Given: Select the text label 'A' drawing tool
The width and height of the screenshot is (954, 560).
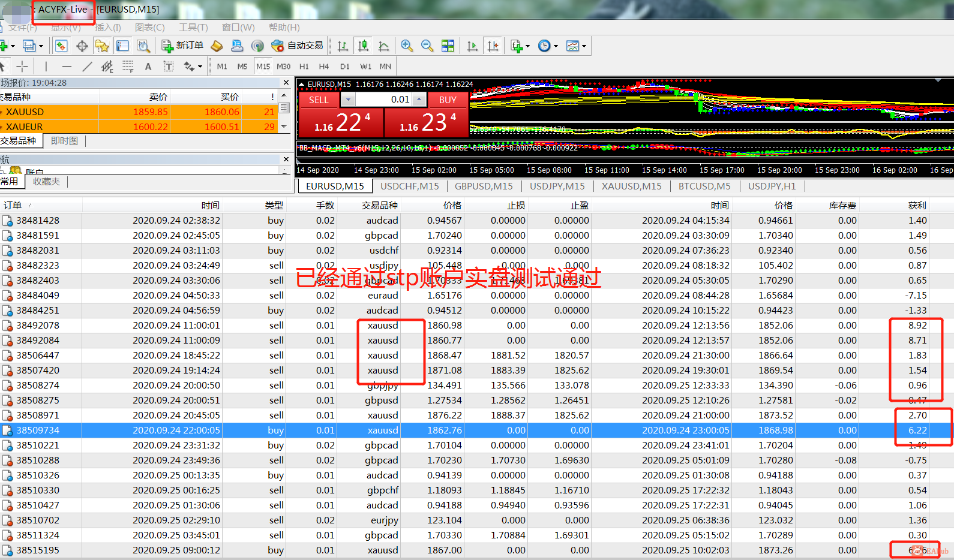Looking at the screenshot, I should click(148, 67).
